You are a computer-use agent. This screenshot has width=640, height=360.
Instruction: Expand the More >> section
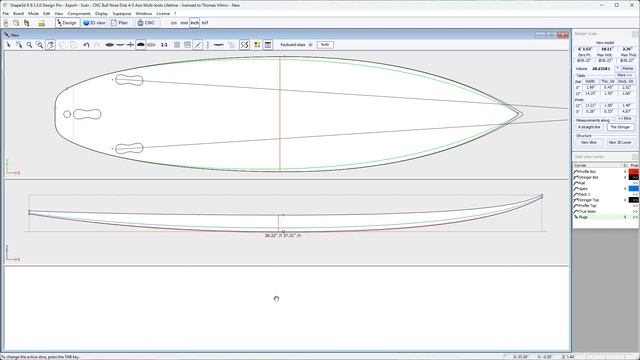point(624,75)
